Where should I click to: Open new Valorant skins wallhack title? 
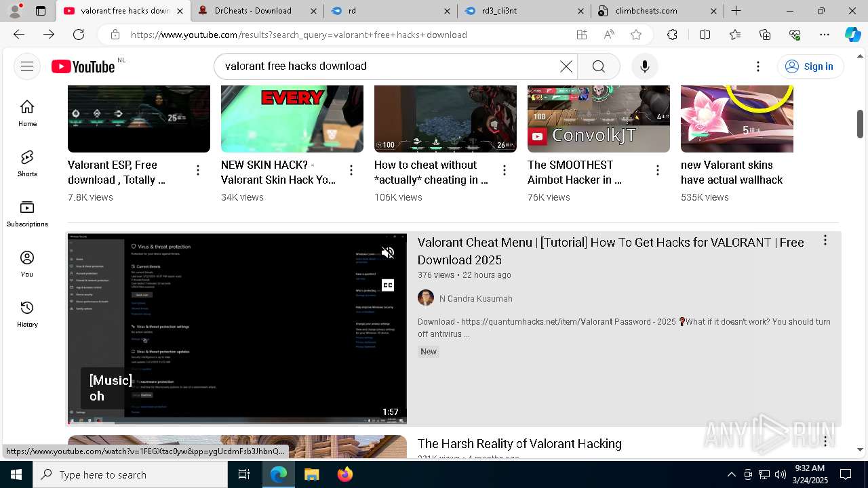click(x=732, y=172)
